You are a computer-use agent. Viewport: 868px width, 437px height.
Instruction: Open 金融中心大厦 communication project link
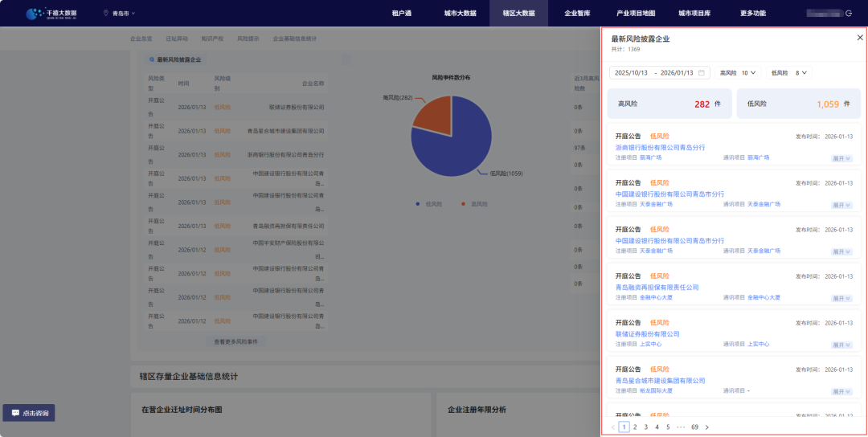pos(764,297)
